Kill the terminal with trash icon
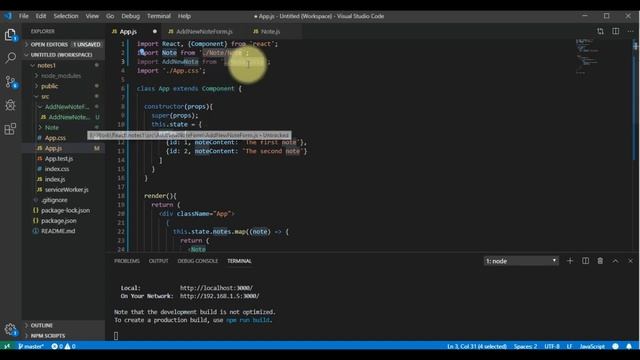 600,261
